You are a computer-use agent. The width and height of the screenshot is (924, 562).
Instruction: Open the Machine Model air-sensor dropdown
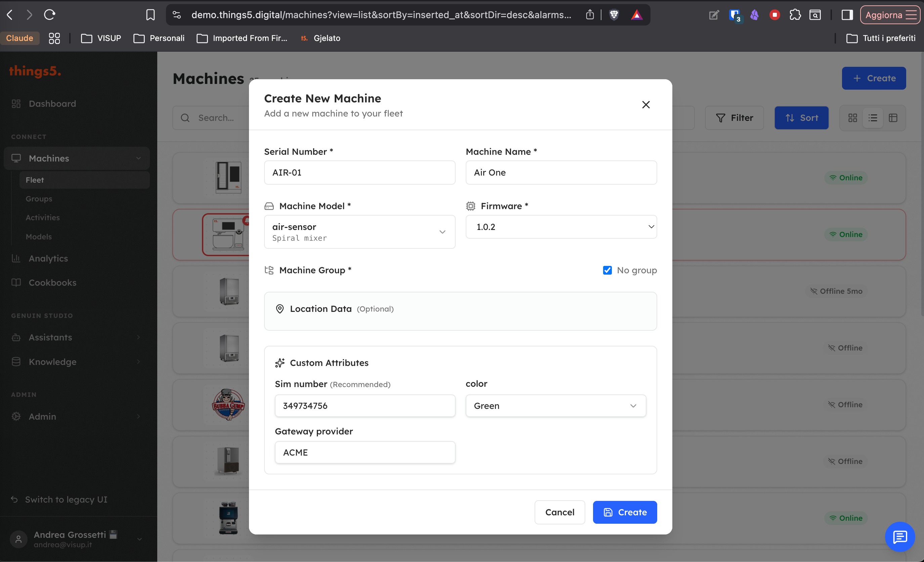[360, 232]
